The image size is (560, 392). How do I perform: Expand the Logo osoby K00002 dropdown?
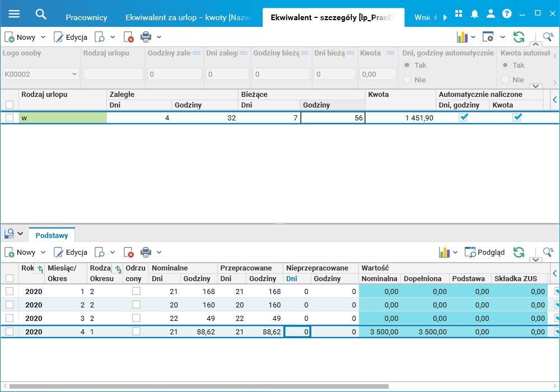[x=75, y=74]
